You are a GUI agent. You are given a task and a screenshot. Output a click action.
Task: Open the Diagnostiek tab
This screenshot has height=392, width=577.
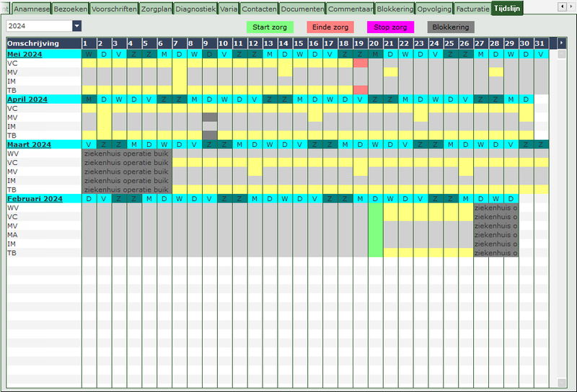195,9
